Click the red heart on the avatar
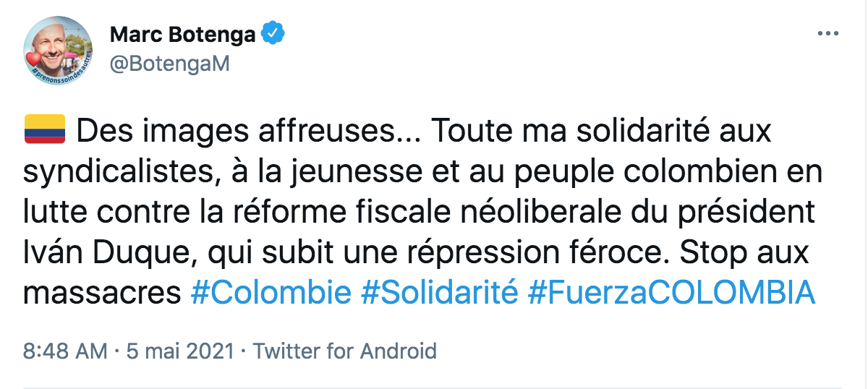 35,59
